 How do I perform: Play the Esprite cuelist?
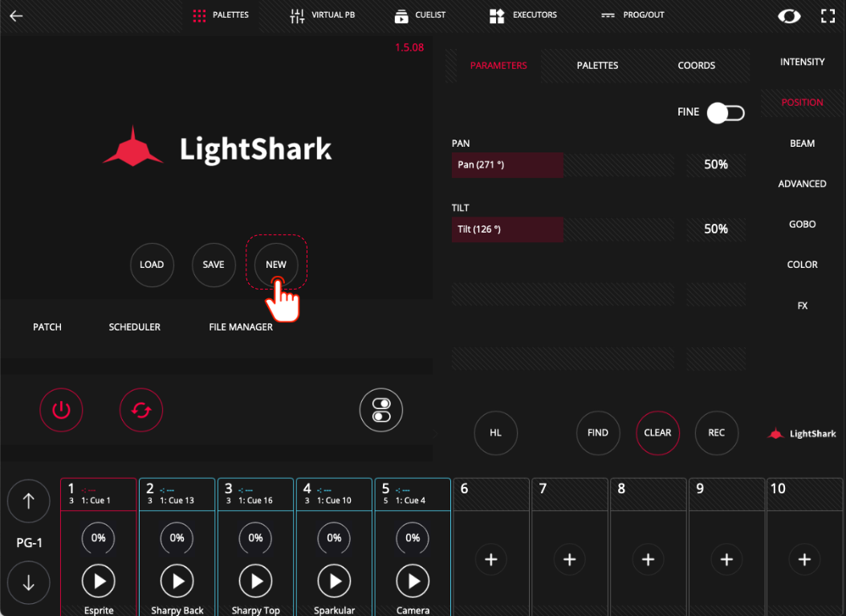click(98, 581)
